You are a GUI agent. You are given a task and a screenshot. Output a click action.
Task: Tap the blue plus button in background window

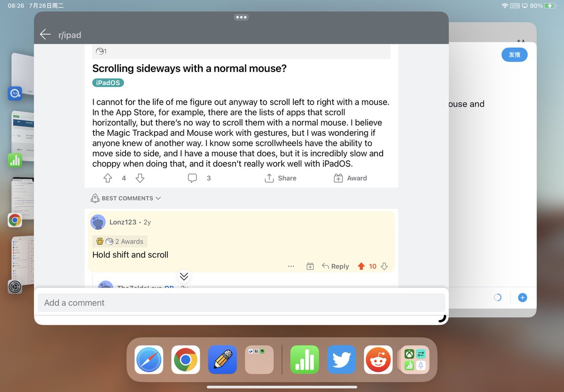coord(522,298)
